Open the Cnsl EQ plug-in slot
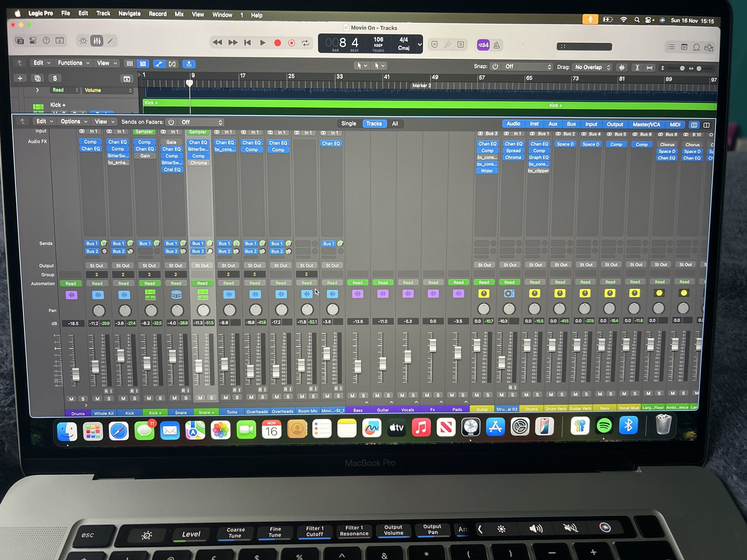This screenshot has width=747, height=560. [172, 169]
